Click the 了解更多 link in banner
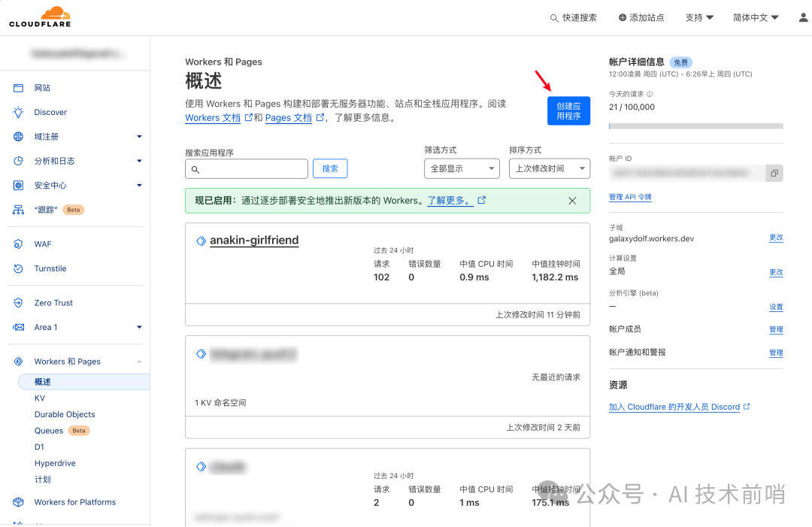Image resolution: width=812 pixels, height=527 pixels. [x=450, y=200]
